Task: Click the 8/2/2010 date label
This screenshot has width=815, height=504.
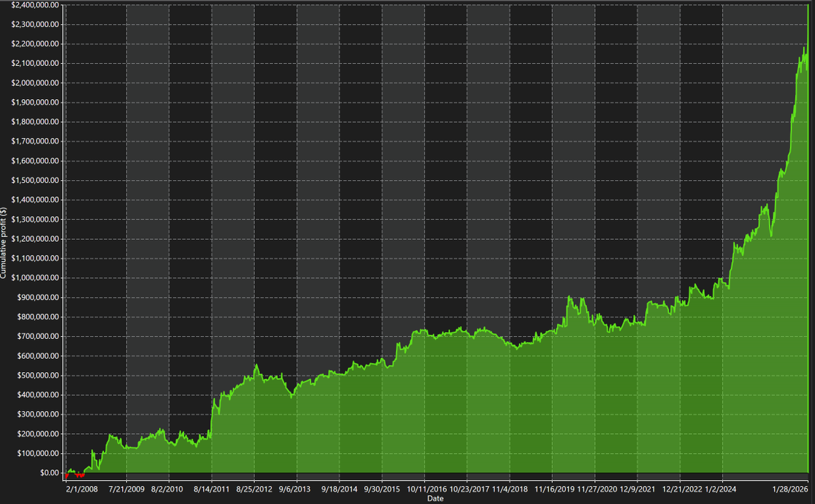Action: (x=168, y=489)
